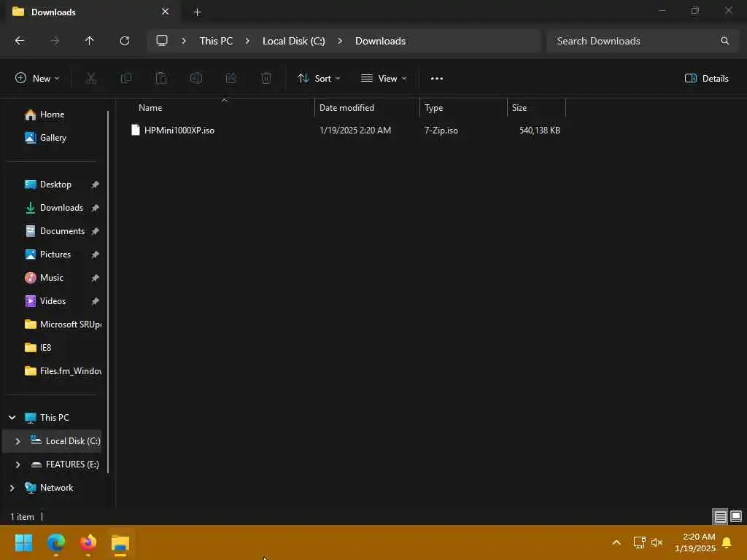Screen dimensions: 747x560
Task: Open Gallery in navigation pane
Action: point(45,138)
